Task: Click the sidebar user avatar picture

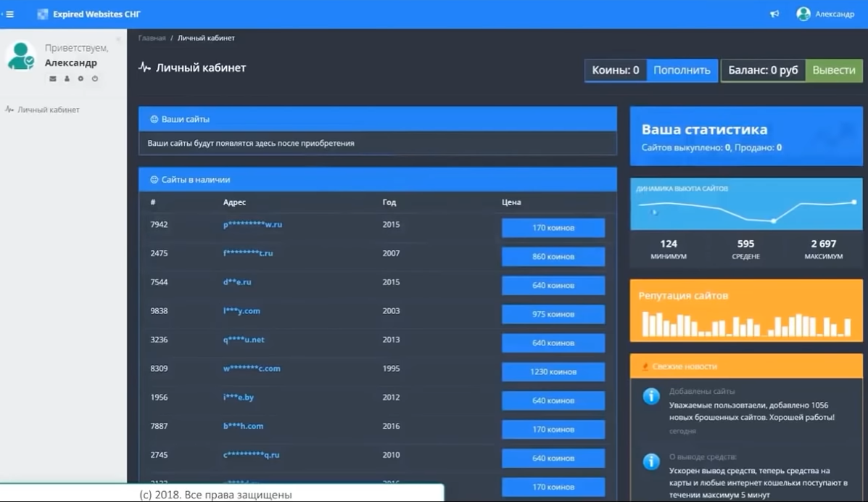Action: pos(21,56)
